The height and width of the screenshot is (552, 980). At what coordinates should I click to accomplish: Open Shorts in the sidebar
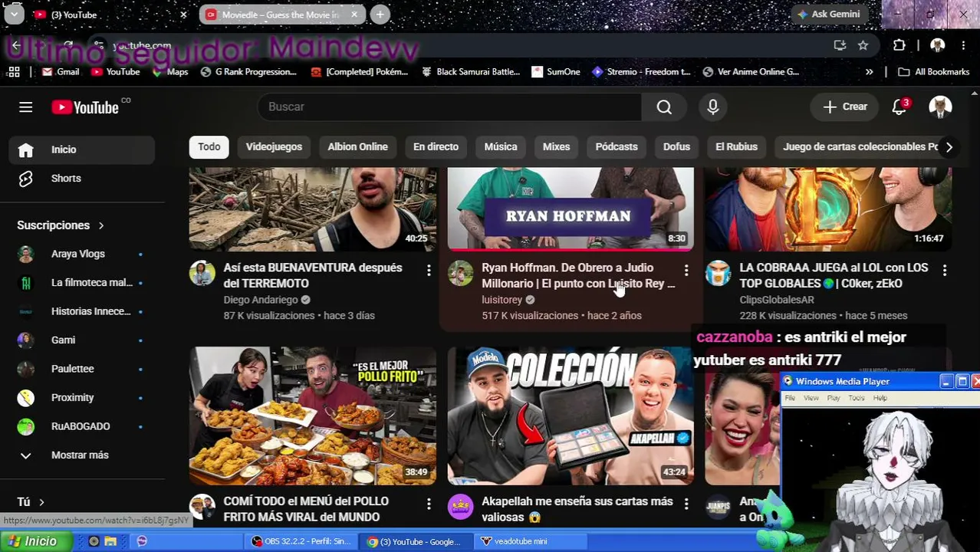(82, 178)
